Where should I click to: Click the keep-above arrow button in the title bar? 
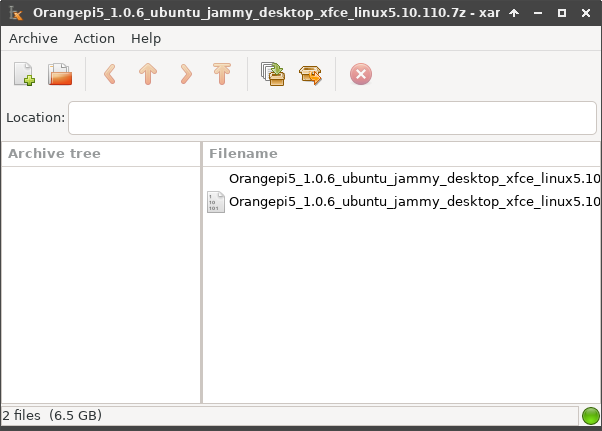514,13
